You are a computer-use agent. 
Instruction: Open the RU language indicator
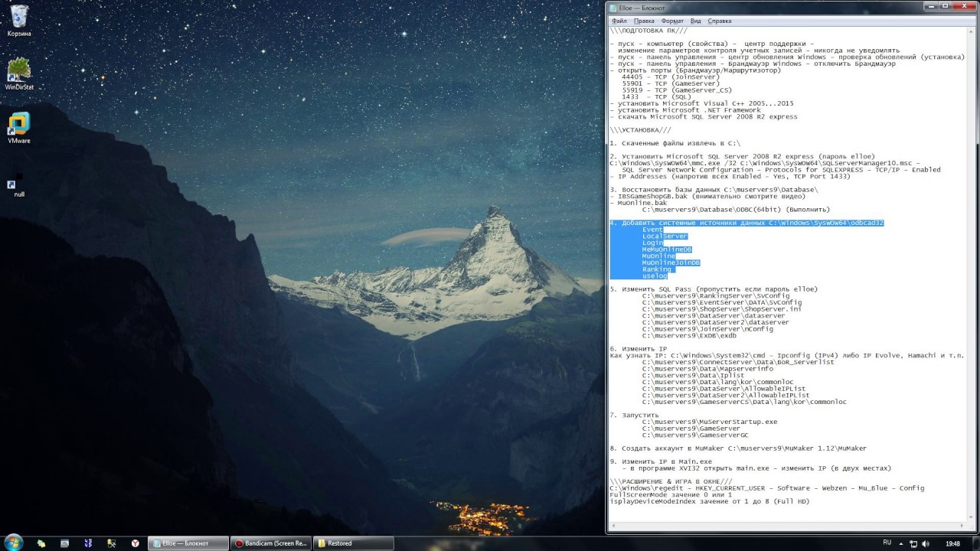[887, 543]
